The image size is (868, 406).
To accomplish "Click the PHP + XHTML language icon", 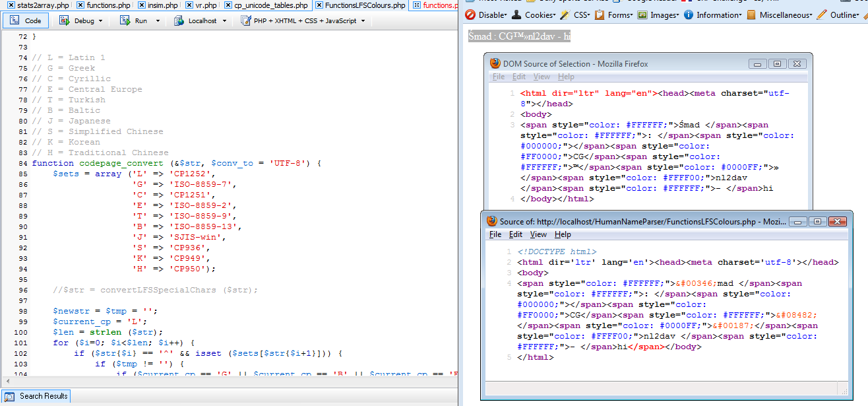I will click(245, 20).
